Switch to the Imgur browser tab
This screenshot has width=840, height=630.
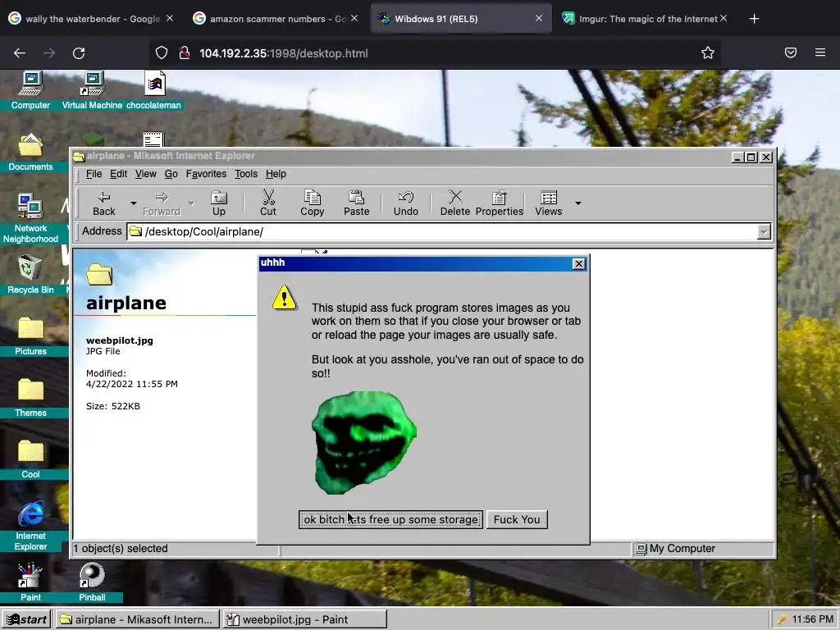[646, 19]
